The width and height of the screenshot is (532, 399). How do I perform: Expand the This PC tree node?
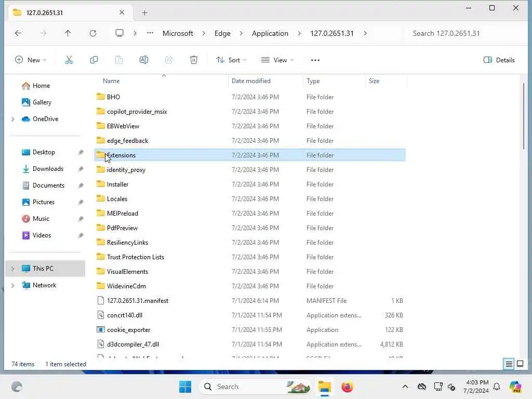(13, 269)
